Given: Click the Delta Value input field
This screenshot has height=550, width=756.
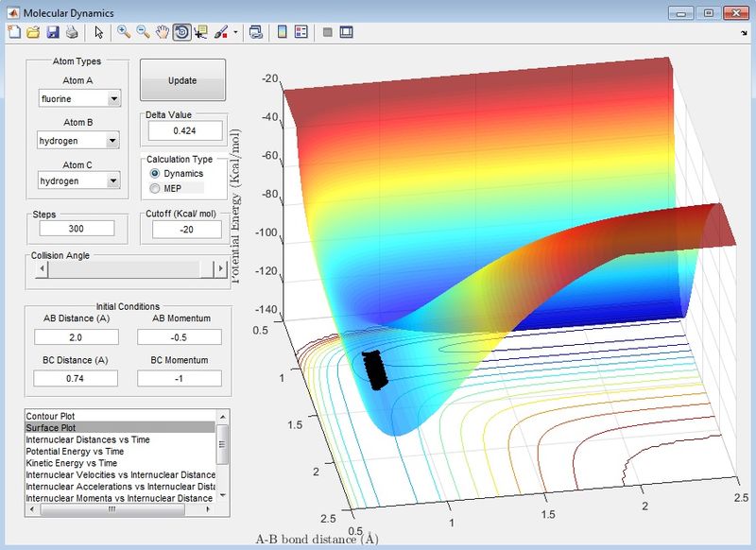Looking at the screenshot, I should click(184, 130).
